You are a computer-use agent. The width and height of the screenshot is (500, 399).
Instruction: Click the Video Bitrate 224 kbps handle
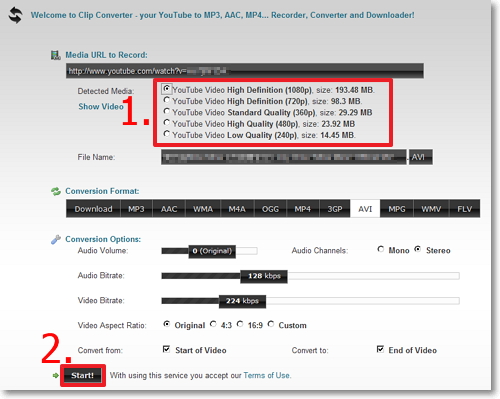pyautogui.click(x=242, y=301)
